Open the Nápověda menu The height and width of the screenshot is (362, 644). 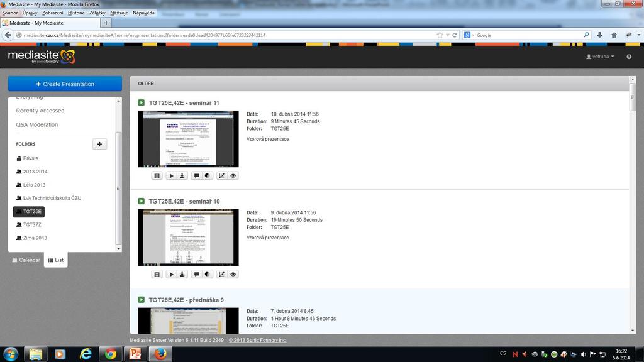[143, 13]
